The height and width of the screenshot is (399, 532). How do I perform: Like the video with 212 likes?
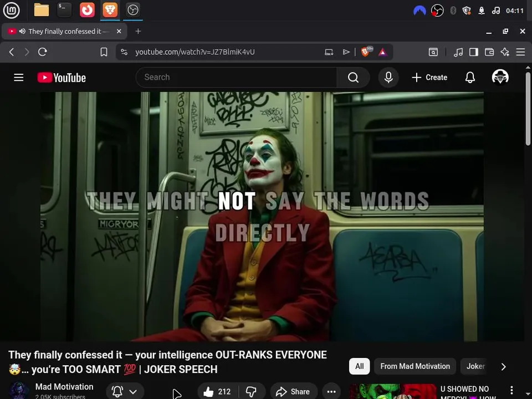point(217,392)
